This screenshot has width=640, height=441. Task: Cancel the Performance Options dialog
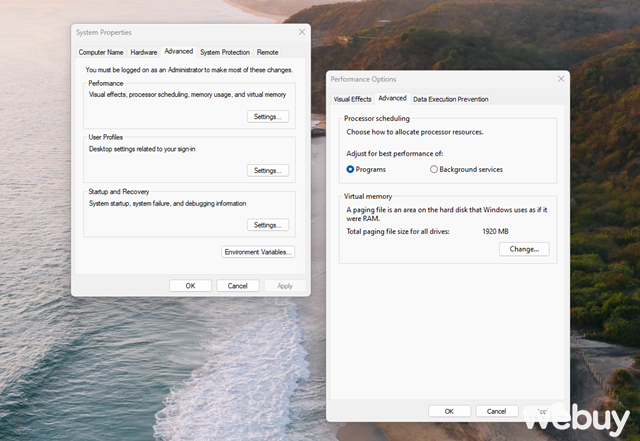[496, 411]
